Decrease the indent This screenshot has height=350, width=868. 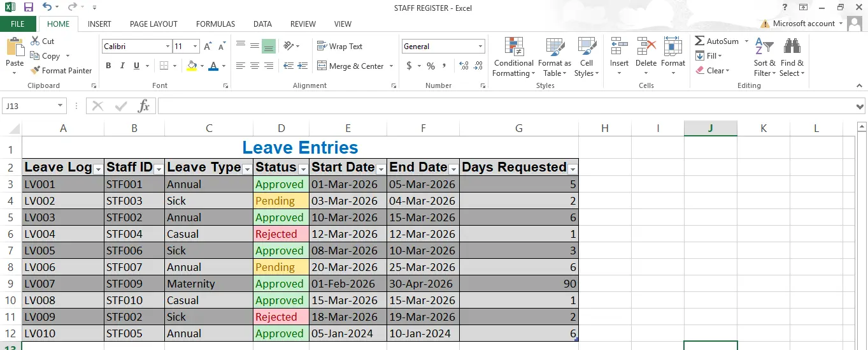click(288, 66)
